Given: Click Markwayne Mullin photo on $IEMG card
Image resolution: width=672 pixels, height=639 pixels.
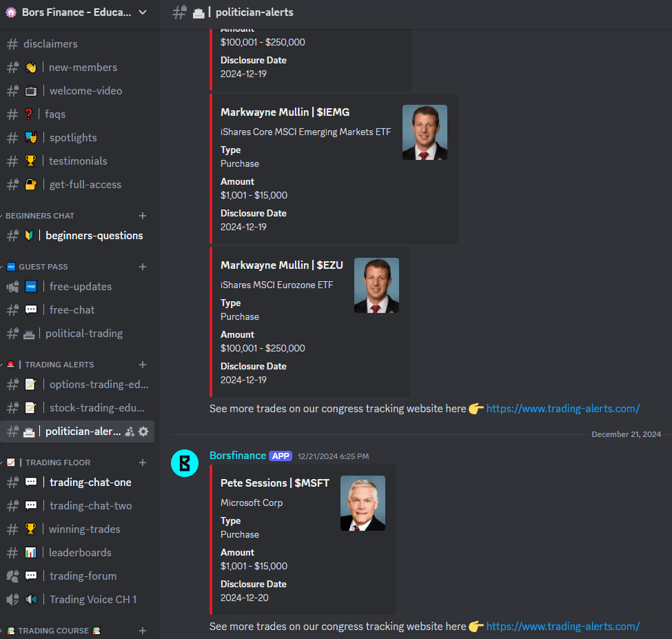Looking at the screenshot, I should pyautogui.click(x=425, y=132).
